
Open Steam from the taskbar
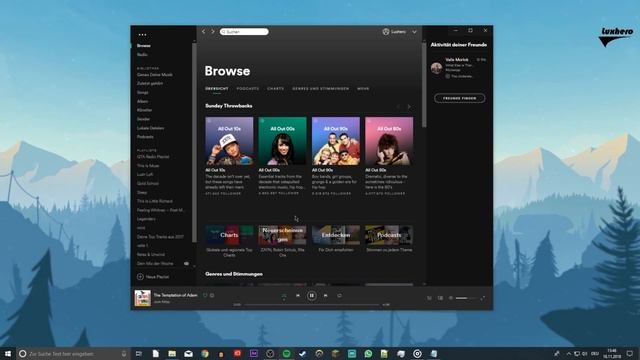[x=303, y=353]
